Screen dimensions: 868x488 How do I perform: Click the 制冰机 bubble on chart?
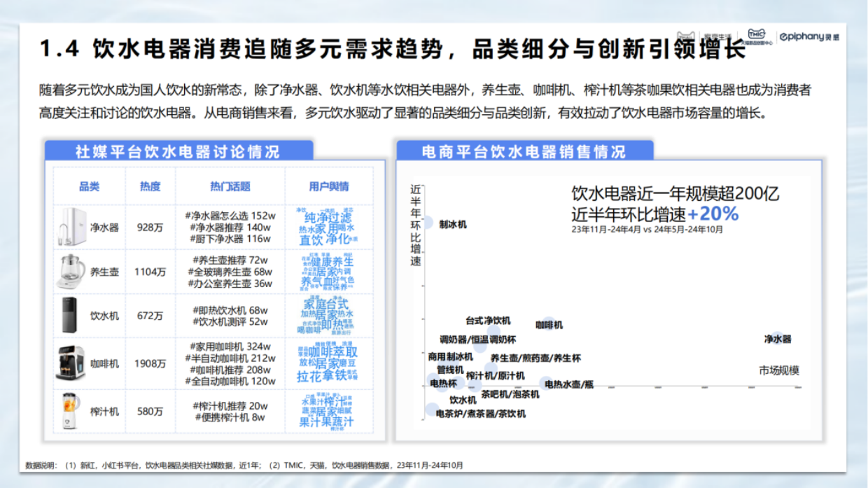(x=427, y=223)
